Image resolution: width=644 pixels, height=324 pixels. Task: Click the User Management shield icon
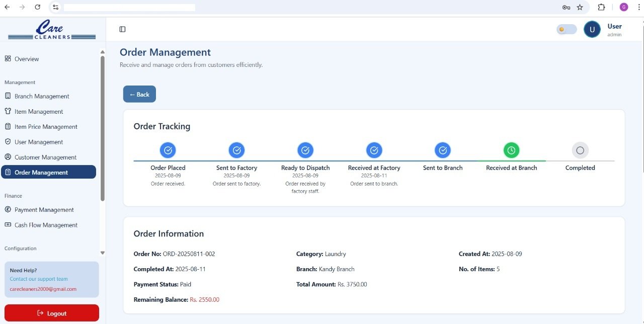tap(8, 142)
